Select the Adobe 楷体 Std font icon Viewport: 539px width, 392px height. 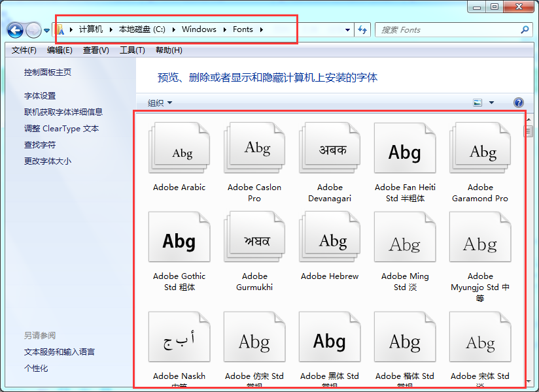pyautogui.click(x=405, y=336)
